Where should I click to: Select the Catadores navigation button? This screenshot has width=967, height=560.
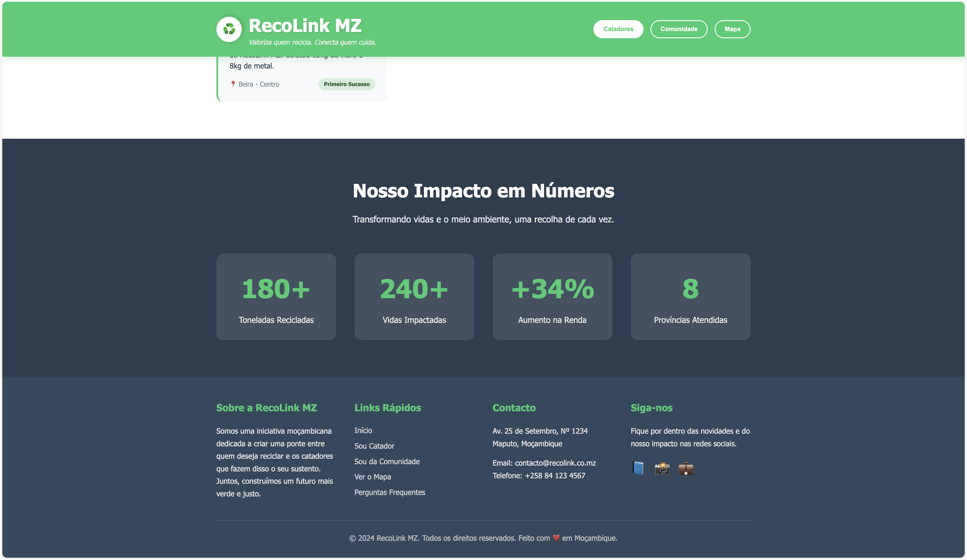click(x=618, y=29)
